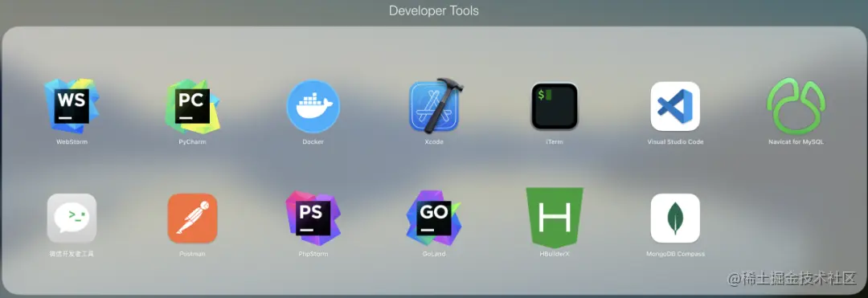Image resolution: width=868 pixels, height=298 pixels.
Task: Open the orange Postman icon
Action: 193,218
